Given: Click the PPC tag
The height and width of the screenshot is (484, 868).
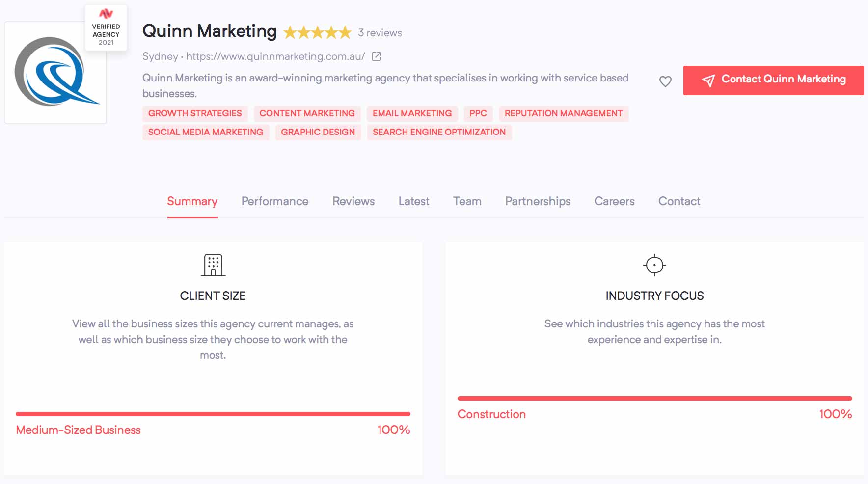Looking at the screenshot, I should tap(478, 113).
